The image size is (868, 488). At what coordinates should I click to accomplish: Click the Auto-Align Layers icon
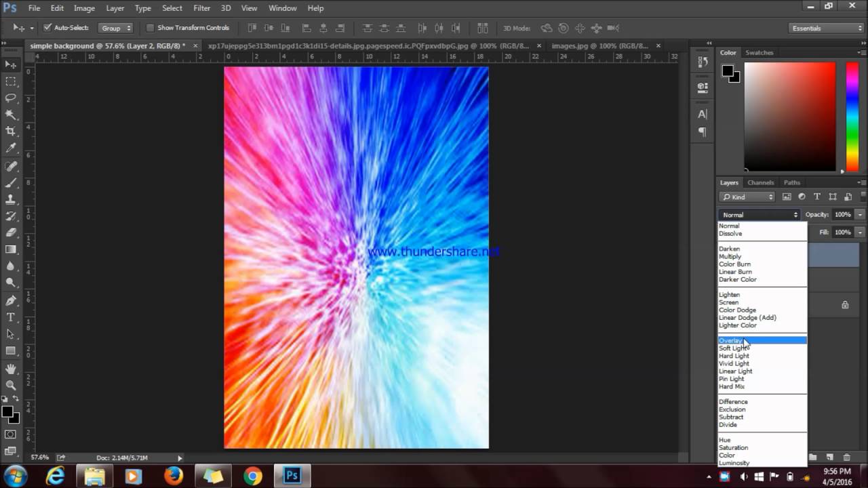[x=483, y=28]
